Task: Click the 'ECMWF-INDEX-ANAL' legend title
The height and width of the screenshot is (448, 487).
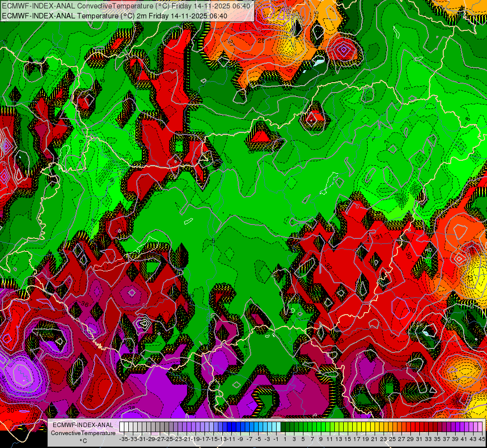Action: pos(83,425)
